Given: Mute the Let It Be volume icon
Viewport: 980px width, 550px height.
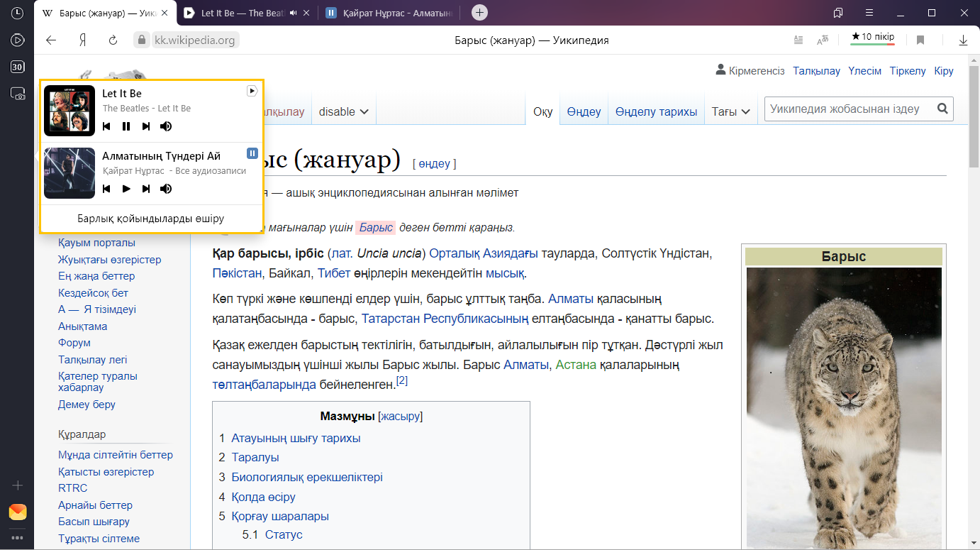Looking at the screenshot, I should click(x=166, y=126).
